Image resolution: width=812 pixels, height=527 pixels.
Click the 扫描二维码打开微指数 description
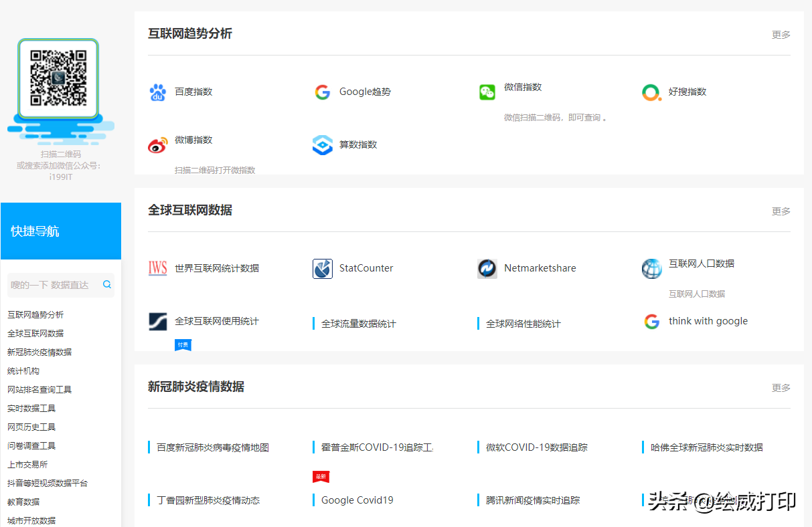215,170
